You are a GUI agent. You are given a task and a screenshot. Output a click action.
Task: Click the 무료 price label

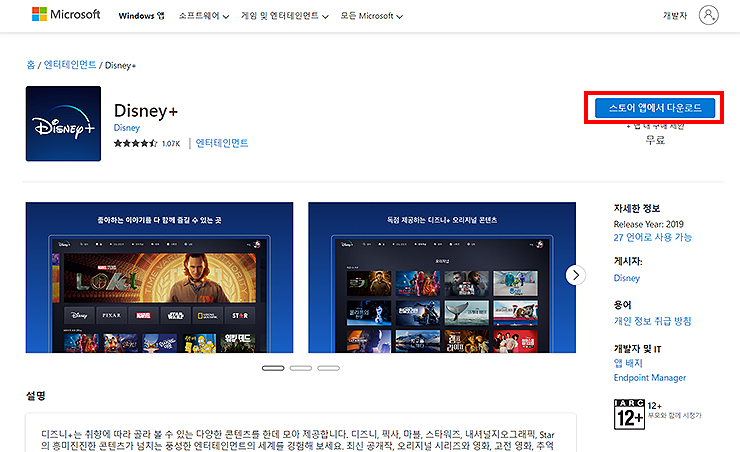tap(655, 140)
